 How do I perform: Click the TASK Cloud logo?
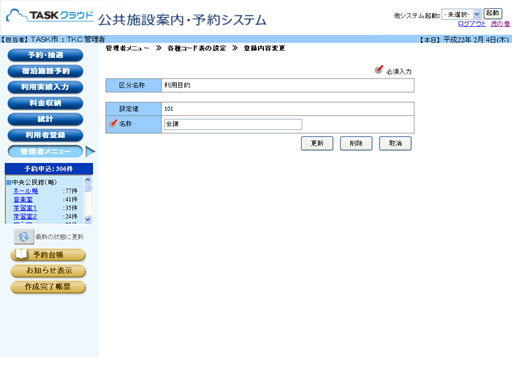point(50,16)
